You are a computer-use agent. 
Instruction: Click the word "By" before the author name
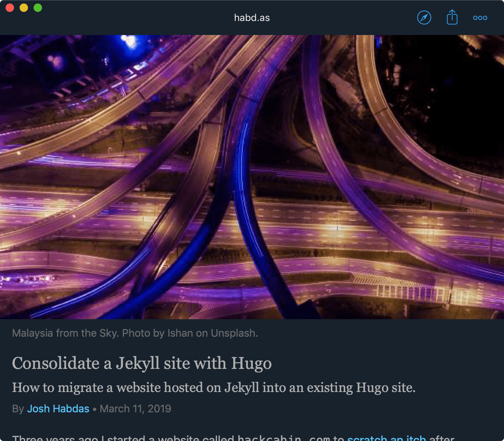pyautogui.click(x=18, y=409)
